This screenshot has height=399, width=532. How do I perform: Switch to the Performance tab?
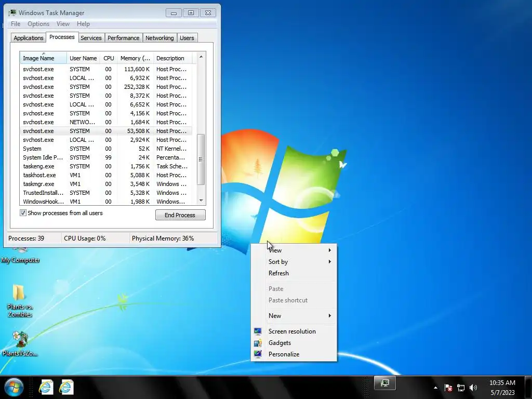124,38
